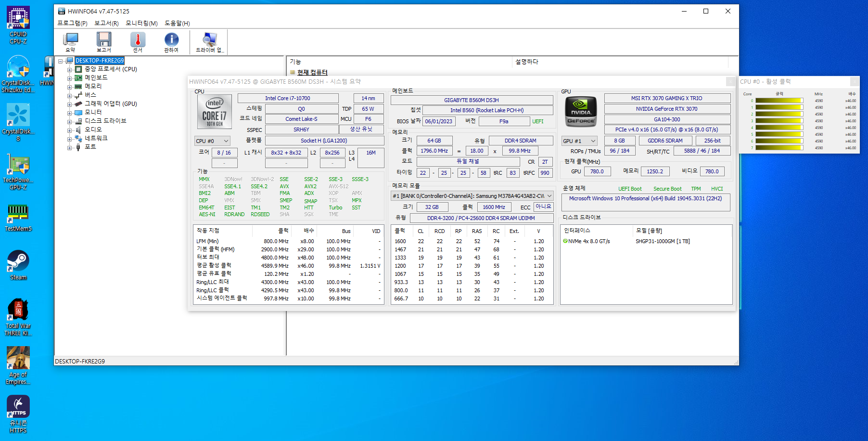Open the 보고서(R) menu
Image resolution: width=868 pixels, height=441 pixels.
click(x=106, y=23)
